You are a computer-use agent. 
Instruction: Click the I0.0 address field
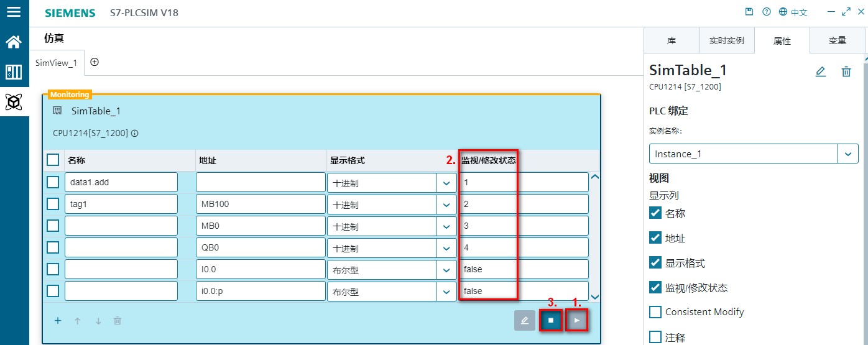click(261, 270)
